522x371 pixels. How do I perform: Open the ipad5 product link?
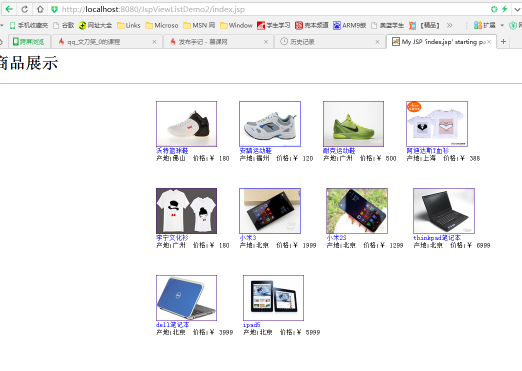point(252,325)
